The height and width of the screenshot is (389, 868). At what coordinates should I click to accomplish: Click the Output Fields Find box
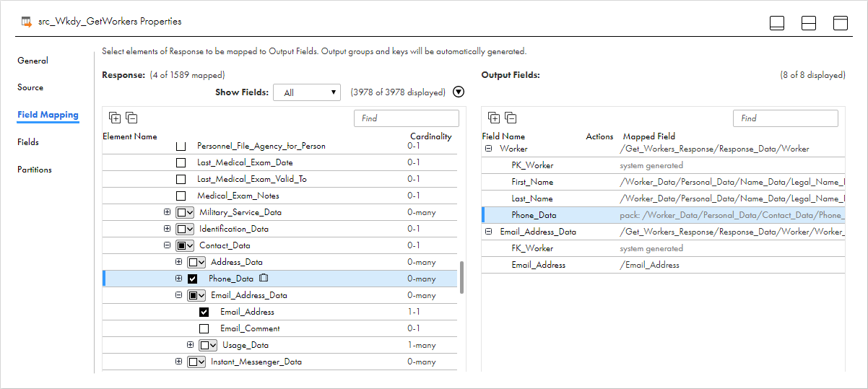coord(786,118)
